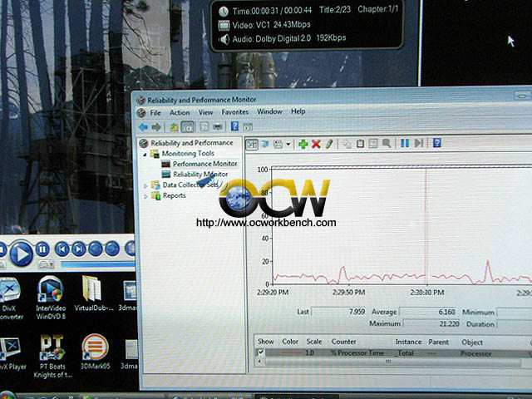Expand the Reports tree node

point(146,196)
